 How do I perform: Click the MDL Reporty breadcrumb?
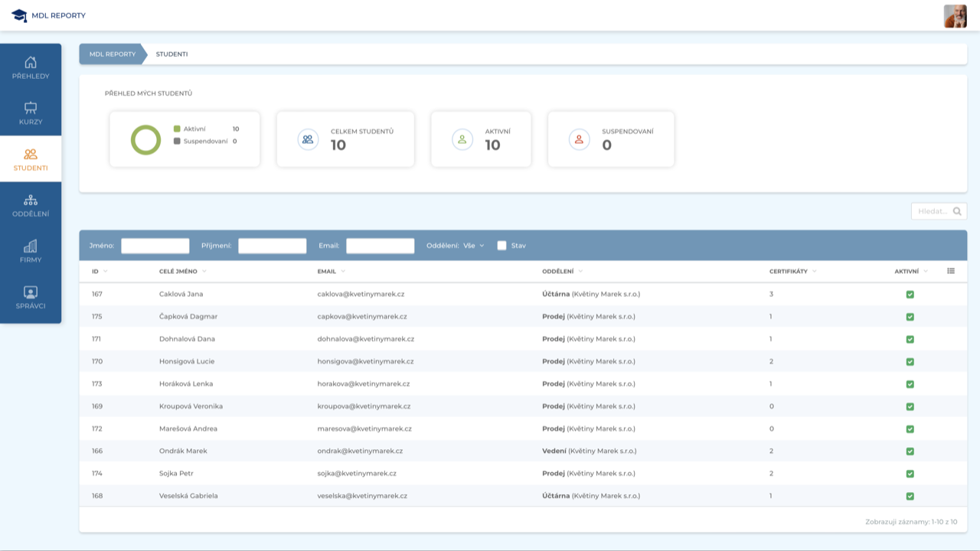pyautogui.click(x=112, y=54)
